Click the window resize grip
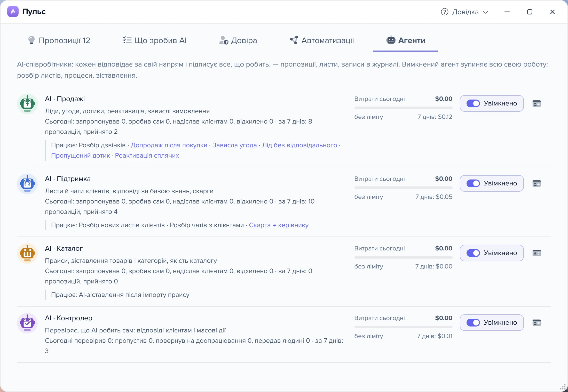 point(563,387)
